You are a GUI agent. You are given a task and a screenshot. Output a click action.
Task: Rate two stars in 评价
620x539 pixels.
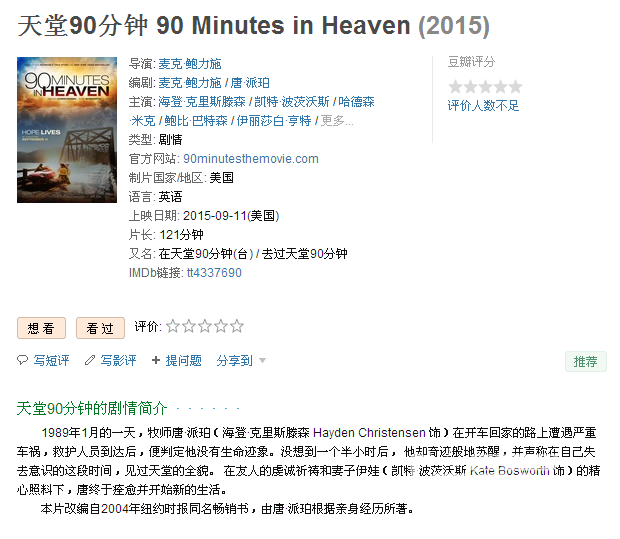(189, 326)
